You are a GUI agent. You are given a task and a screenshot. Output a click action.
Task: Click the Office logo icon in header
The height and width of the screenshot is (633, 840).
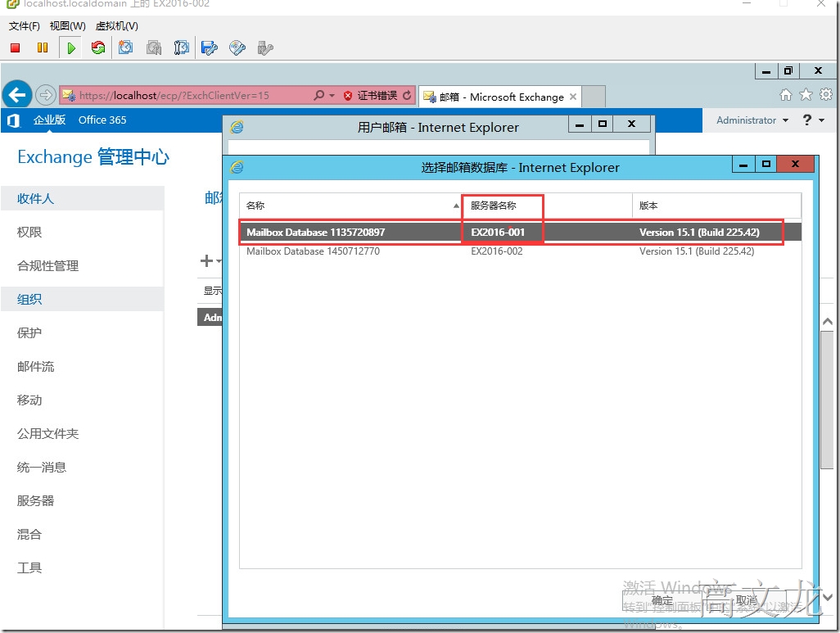[13, 120]
